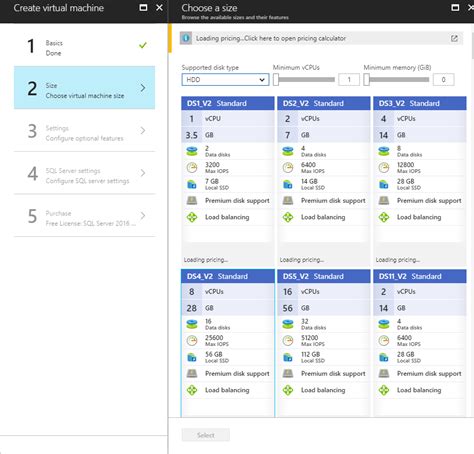Image resolution: width=474 pixels, height=454 pixels.
Task: Click the DS4_V2 Local SSD icon
Action: [192, 357]
